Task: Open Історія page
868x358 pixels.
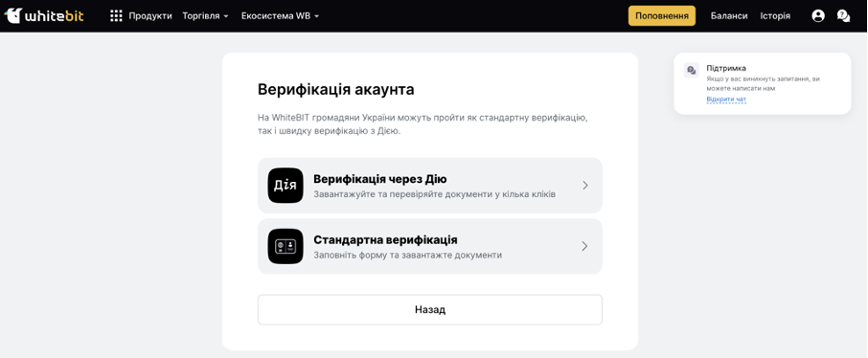Action: coord(775,16)
